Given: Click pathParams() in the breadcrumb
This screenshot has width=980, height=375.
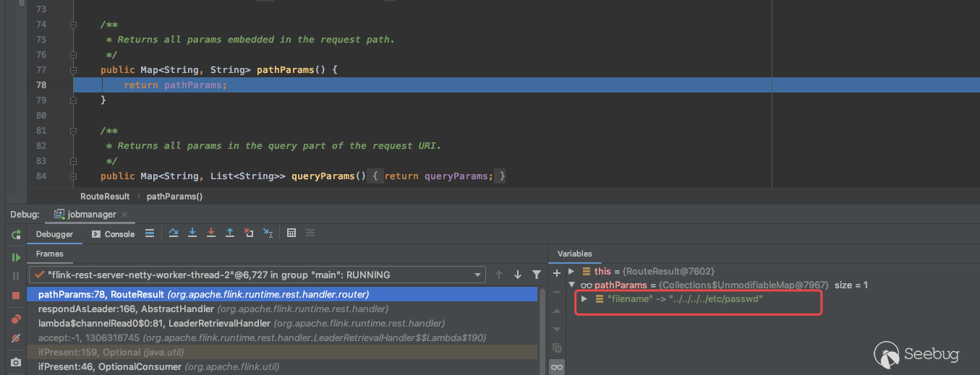Looking at the screenshot, I should pos(174,196).
